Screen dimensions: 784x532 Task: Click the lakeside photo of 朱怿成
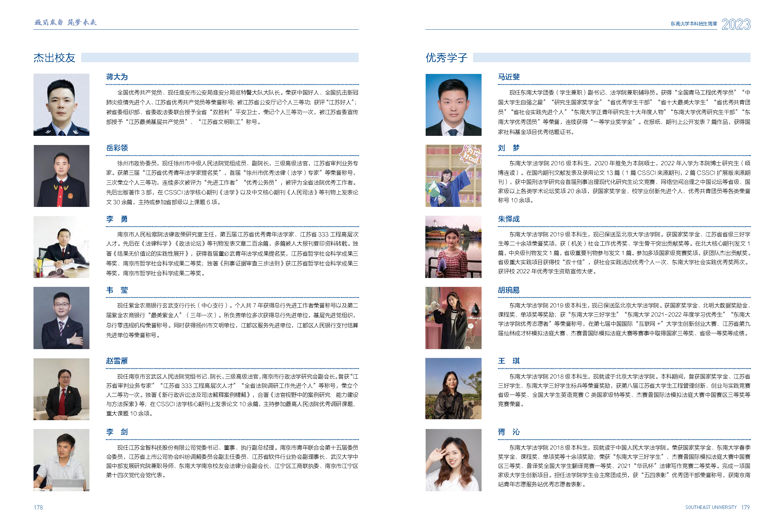tap(453, 247)
